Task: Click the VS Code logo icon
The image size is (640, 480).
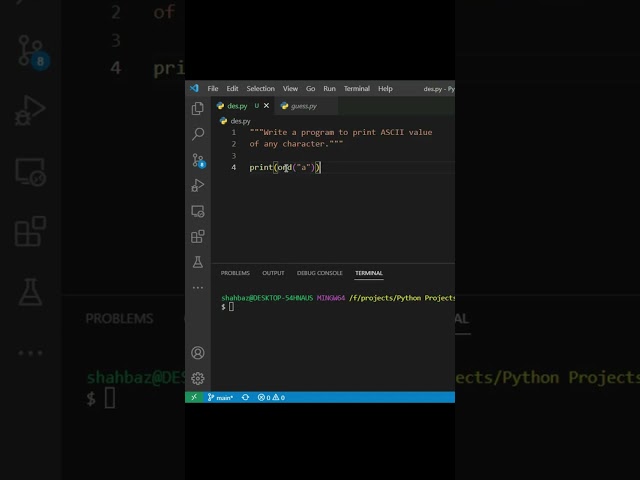Action: (x=194, y=88)
